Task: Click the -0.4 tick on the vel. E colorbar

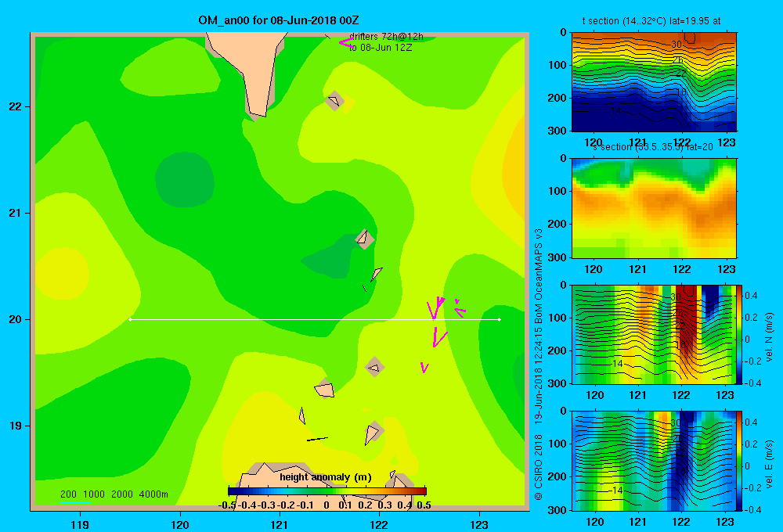Action: 752,509
